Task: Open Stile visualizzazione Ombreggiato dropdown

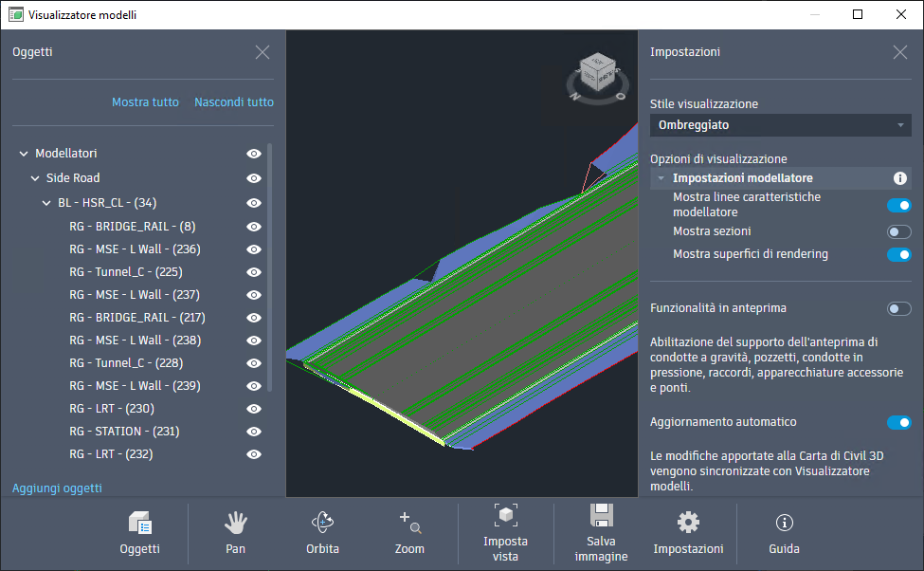Action: 780,125
